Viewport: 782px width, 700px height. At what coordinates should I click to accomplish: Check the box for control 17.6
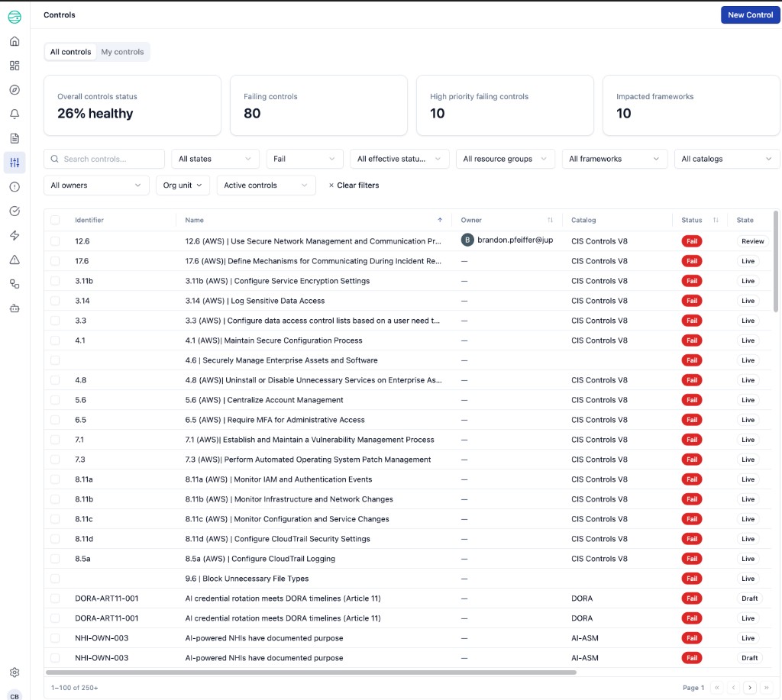pos(55,261)
